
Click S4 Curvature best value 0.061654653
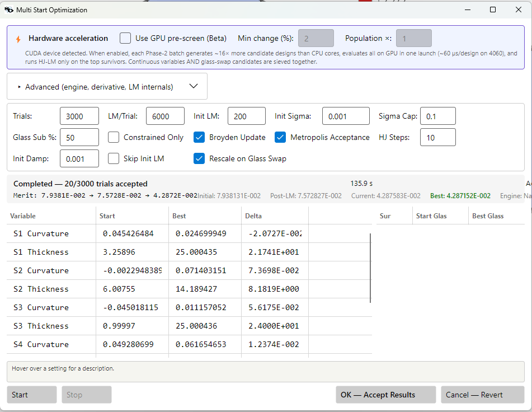pos(200,344)
